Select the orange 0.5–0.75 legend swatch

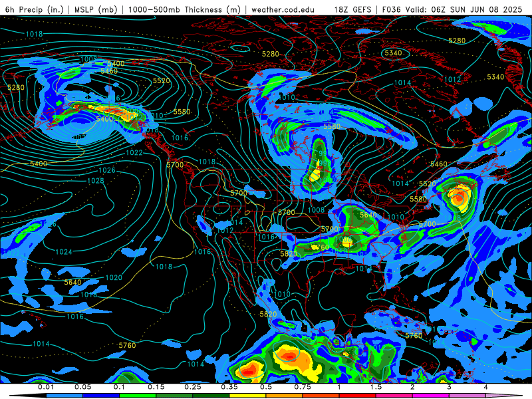285,396
